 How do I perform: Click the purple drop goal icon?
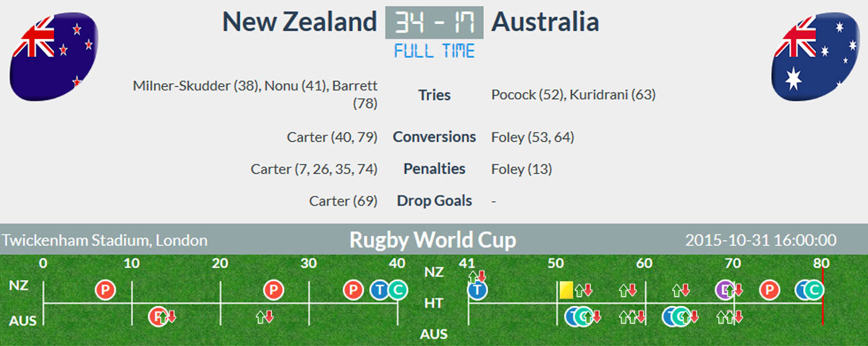724,290
